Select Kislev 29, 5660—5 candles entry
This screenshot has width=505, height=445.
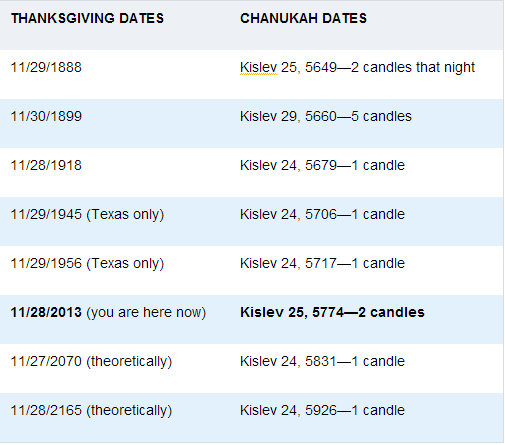326,116
